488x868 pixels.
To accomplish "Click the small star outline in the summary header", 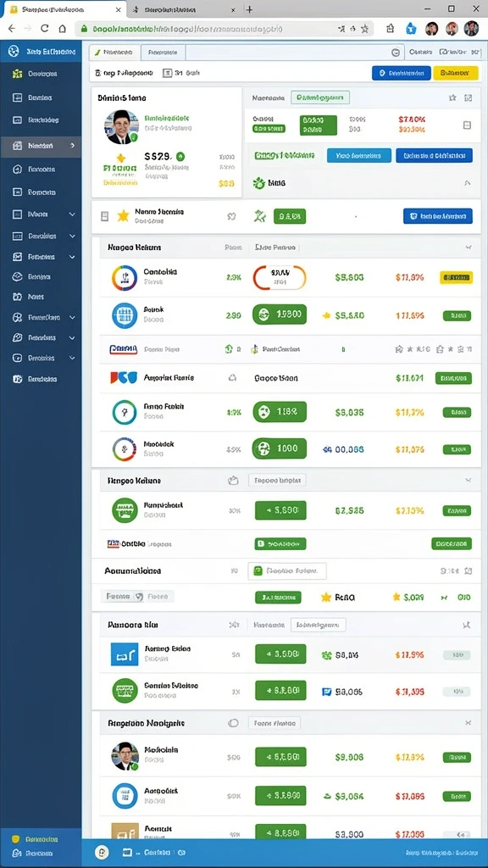I will click(452, 98).
